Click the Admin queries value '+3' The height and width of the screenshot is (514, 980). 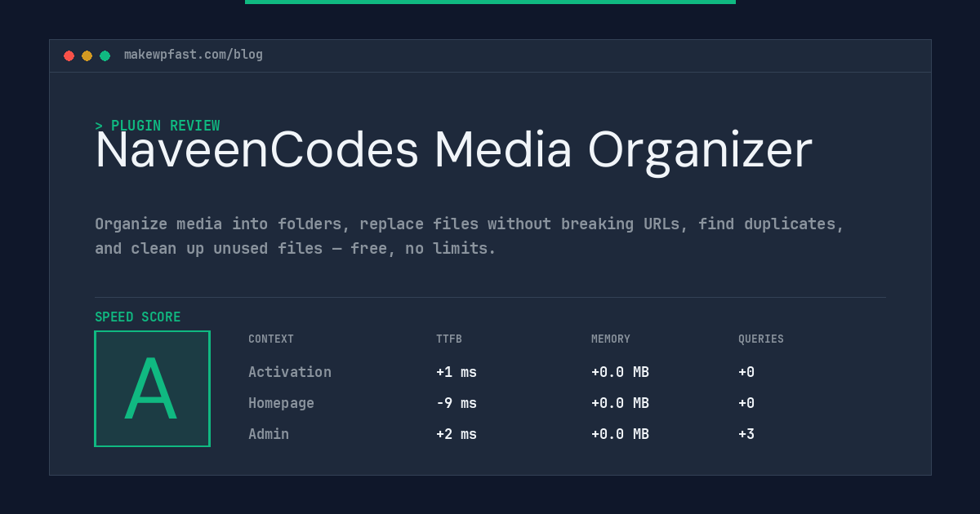click(746, 434)
